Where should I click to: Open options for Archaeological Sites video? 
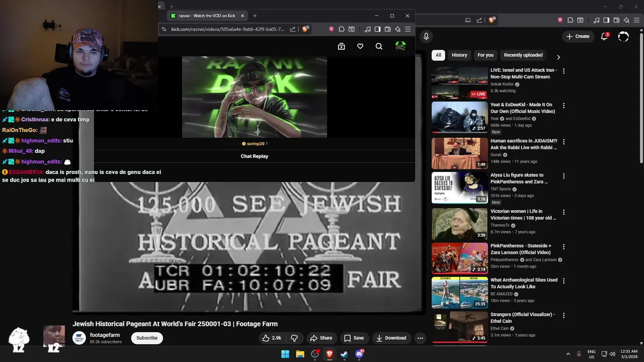[563, 281]
